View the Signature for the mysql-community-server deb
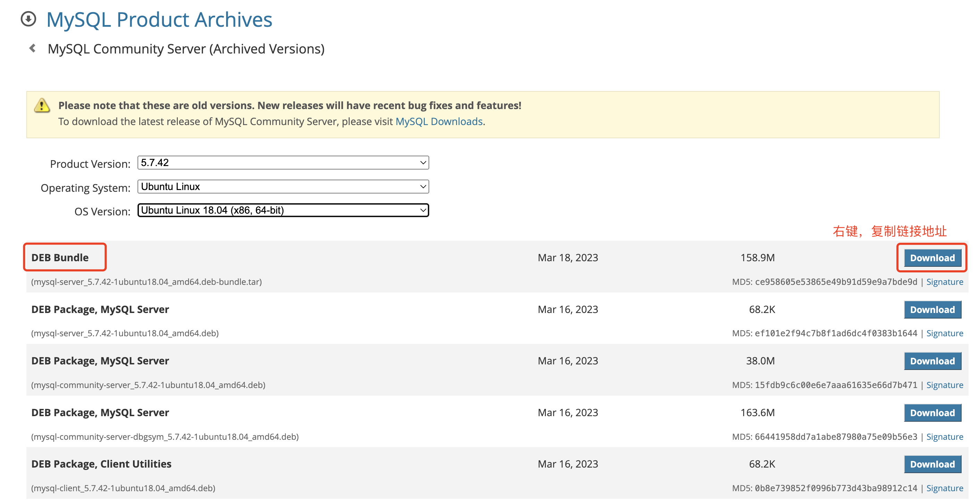 (x=944, y=385)
